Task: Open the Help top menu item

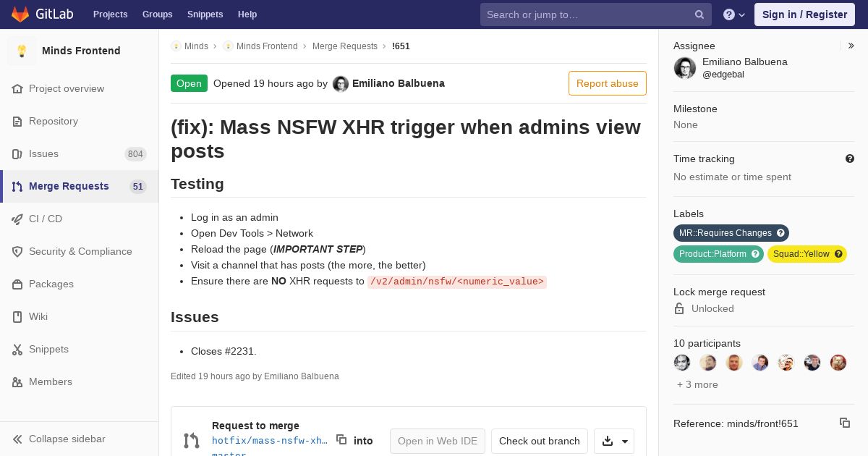Action: point(247,14)
